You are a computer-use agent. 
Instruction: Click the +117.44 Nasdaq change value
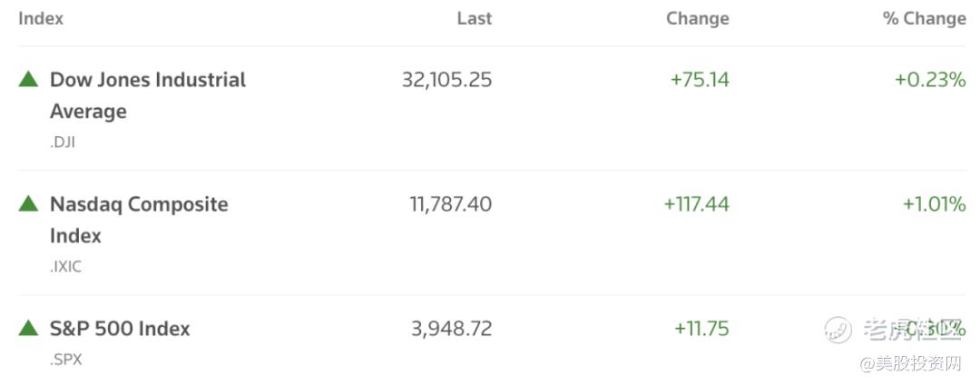pyautogui.click(x=696, y=204)
